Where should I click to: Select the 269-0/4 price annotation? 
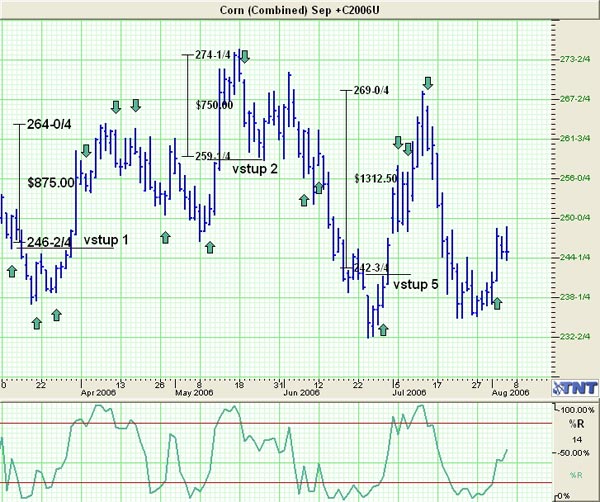pyautogui.click(x=371, y=90)
